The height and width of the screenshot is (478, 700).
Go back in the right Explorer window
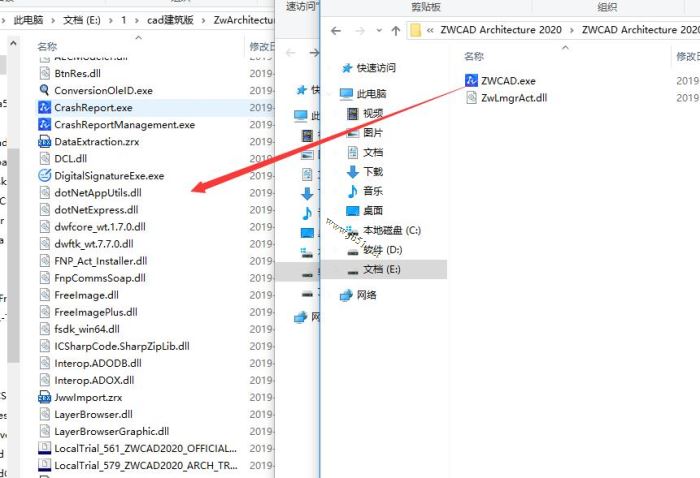[x=336, y=30]
